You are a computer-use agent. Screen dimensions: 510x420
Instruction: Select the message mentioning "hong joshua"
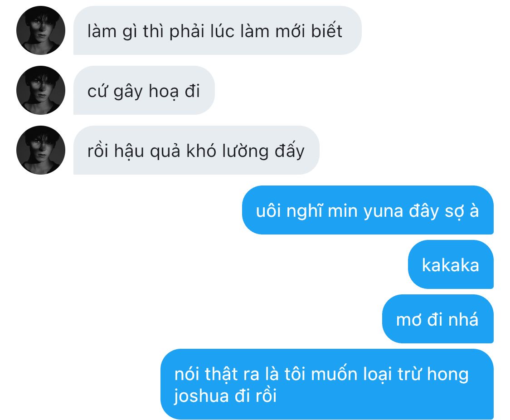327,384
